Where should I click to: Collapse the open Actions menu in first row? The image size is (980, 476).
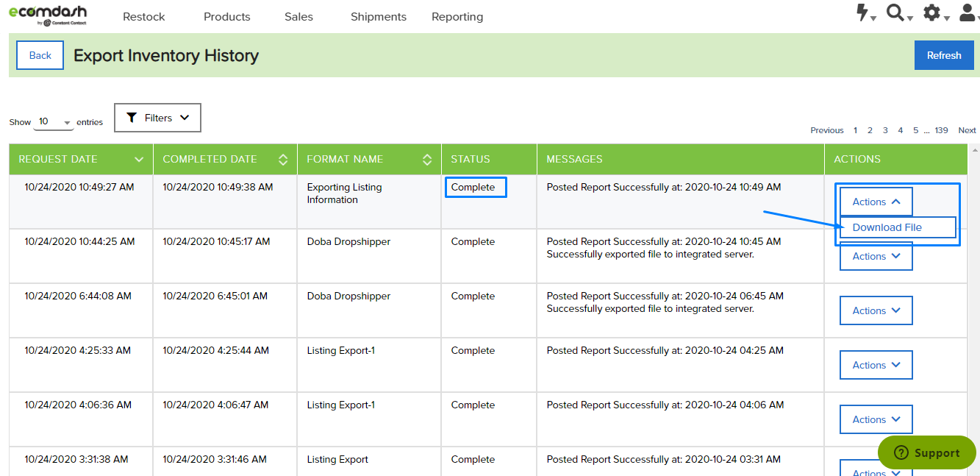(x=876, y=202)
